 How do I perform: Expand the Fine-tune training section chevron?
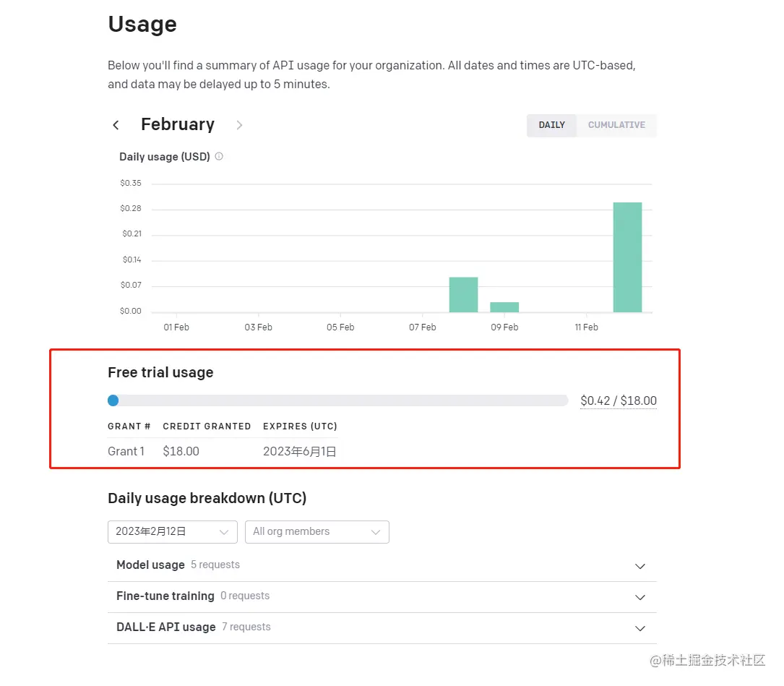click(639, 597)
